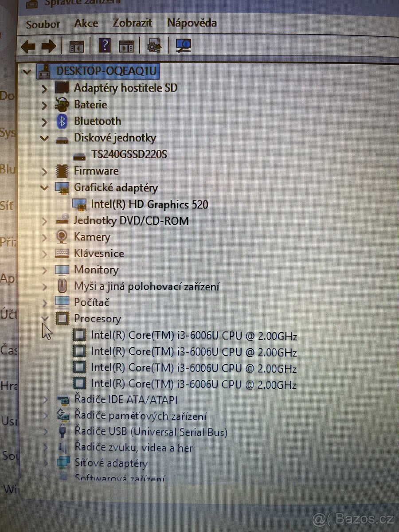The height and width of the screenshot is (532, 399).
Task: Select the Bluetooth device category icon
Action: (x=62, y=121)
